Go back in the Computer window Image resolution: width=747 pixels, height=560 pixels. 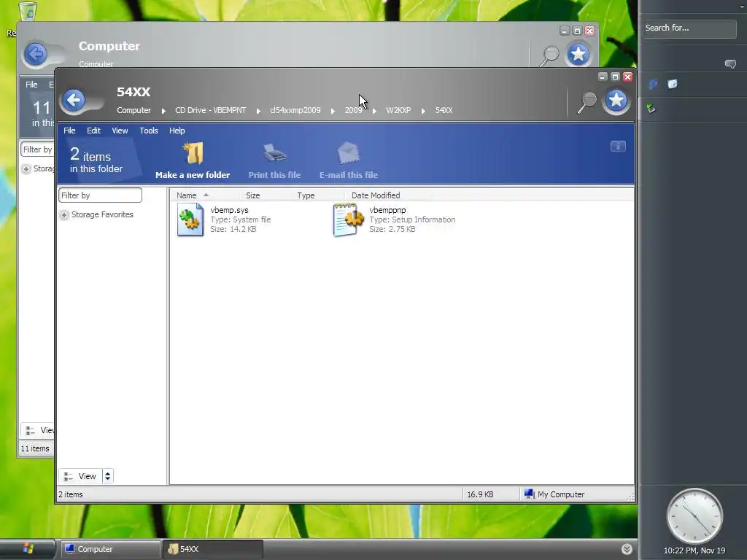[36, 54]
